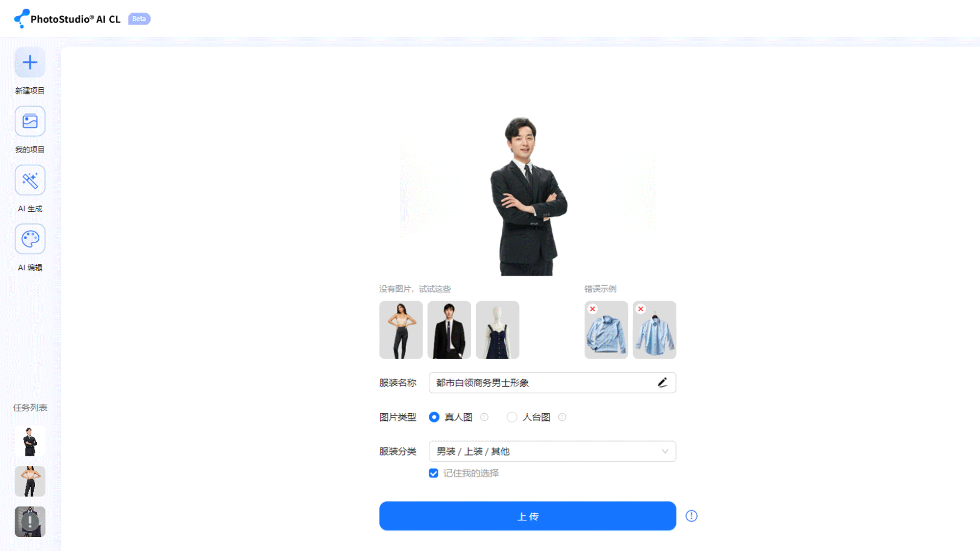The image size is (980, 551).
Task: Click 上传 upload button
Action: click(x=528, y=516)
